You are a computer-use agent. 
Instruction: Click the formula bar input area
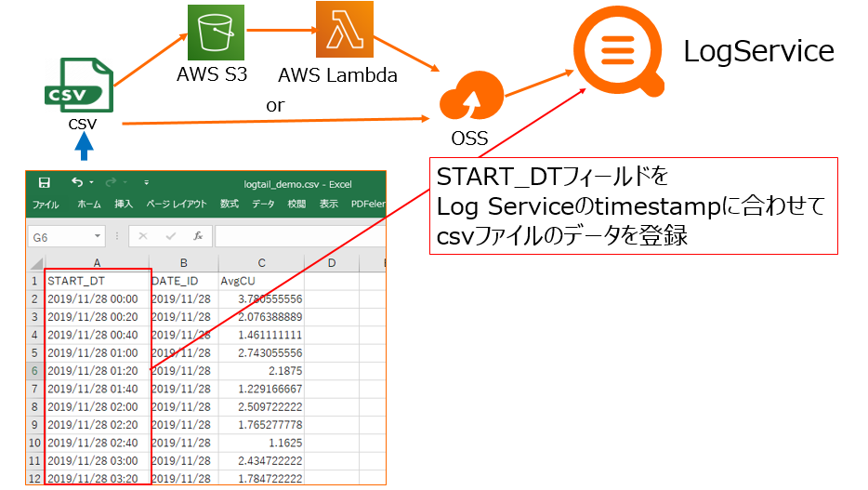[300, 236]
